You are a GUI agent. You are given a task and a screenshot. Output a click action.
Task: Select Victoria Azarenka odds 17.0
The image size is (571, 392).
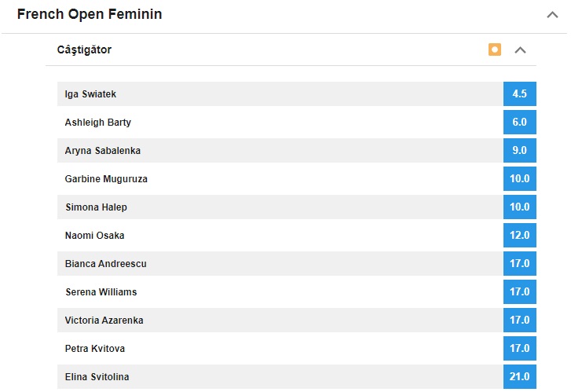pos(519,320)
